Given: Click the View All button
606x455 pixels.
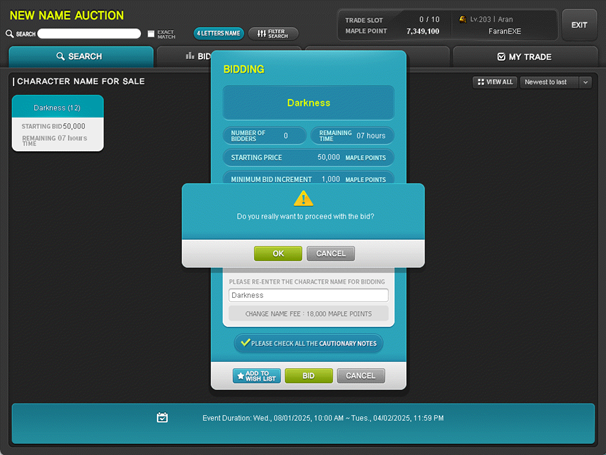Looking at the screenshot, I should 495,82.
